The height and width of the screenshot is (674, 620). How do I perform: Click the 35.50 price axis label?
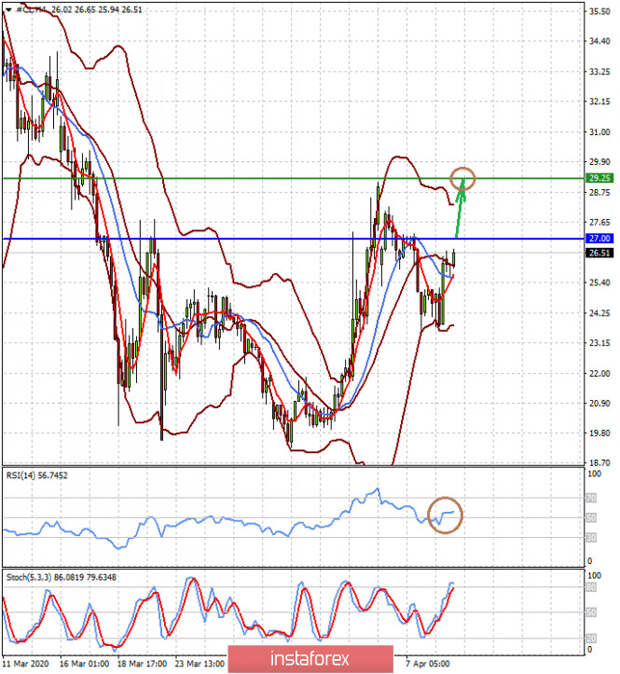click(600, 11)
